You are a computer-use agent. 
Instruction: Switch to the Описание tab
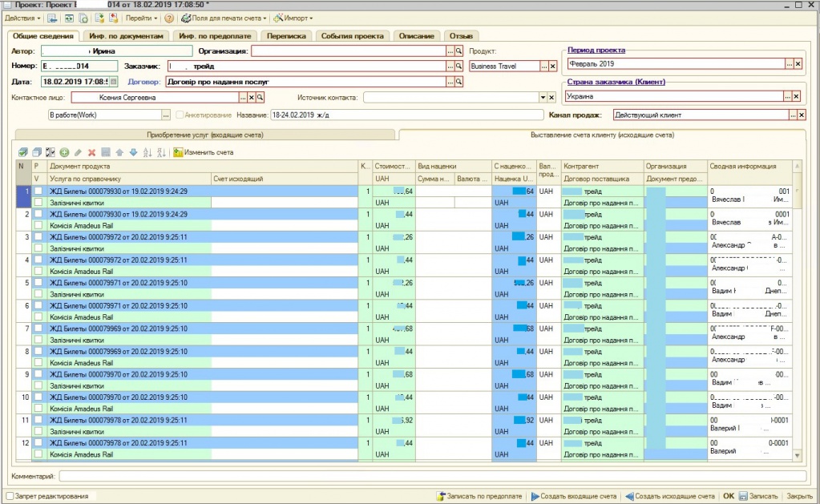[x=416, y=36]
